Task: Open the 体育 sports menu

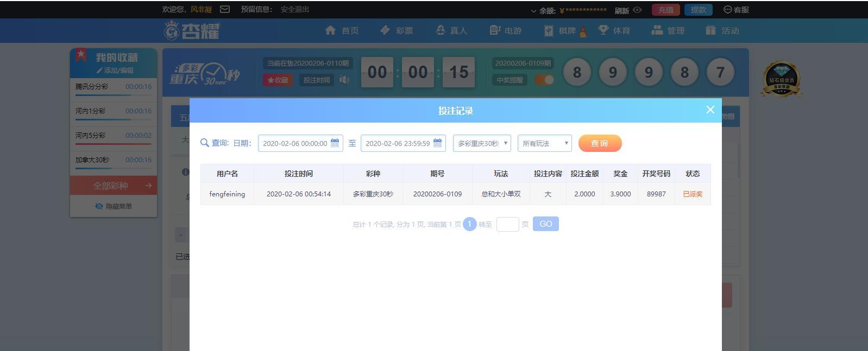Action: click(614, 30)
